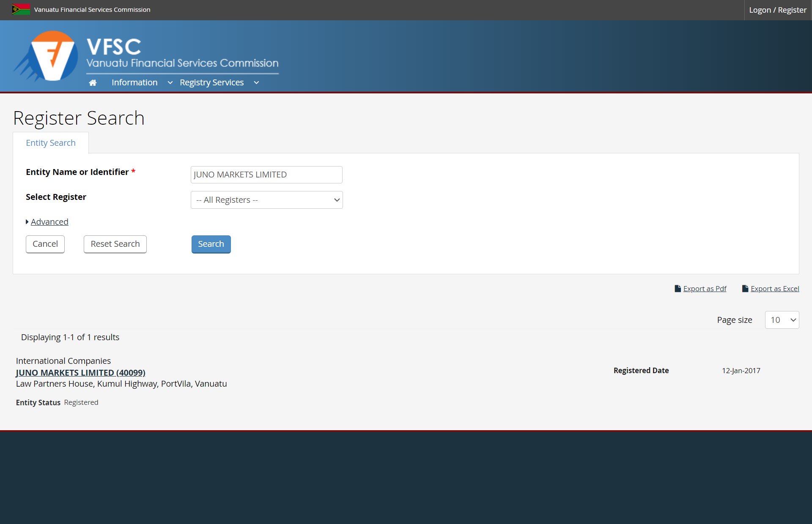Click the blue Search button
Screen dimensions: 812x524
point(211,244)
